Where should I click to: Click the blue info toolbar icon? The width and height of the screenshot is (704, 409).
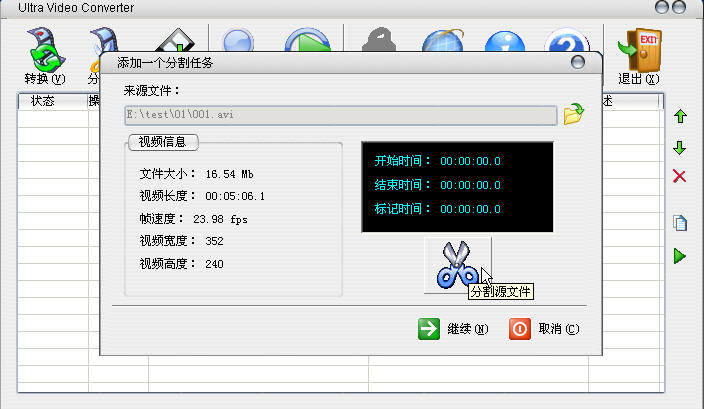click(x=505, y=41)
